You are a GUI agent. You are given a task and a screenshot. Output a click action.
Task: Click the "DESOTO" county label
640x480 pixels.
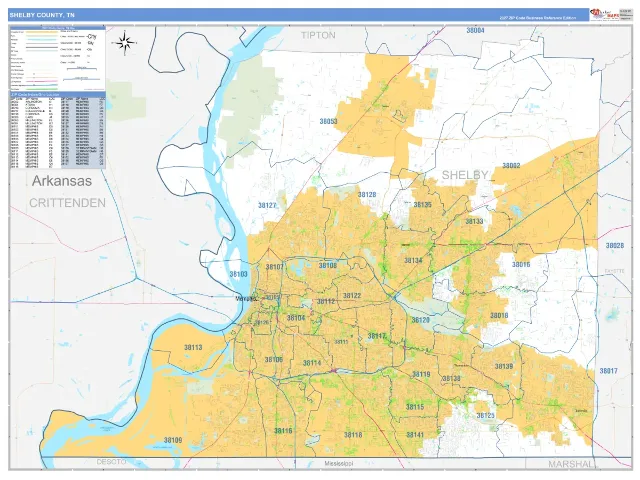coord(111,462)
